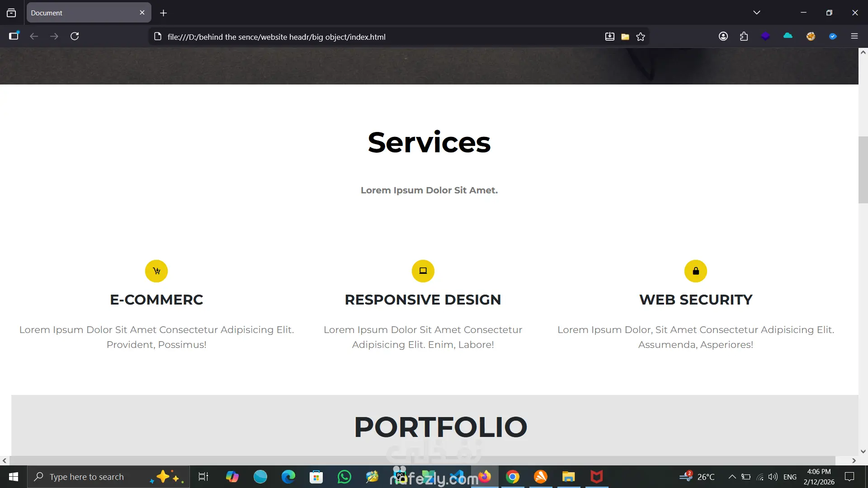Viewport: 868px width, 488px height.
Task: Toggle the sidebar panel icon
Action: point(14,36)
